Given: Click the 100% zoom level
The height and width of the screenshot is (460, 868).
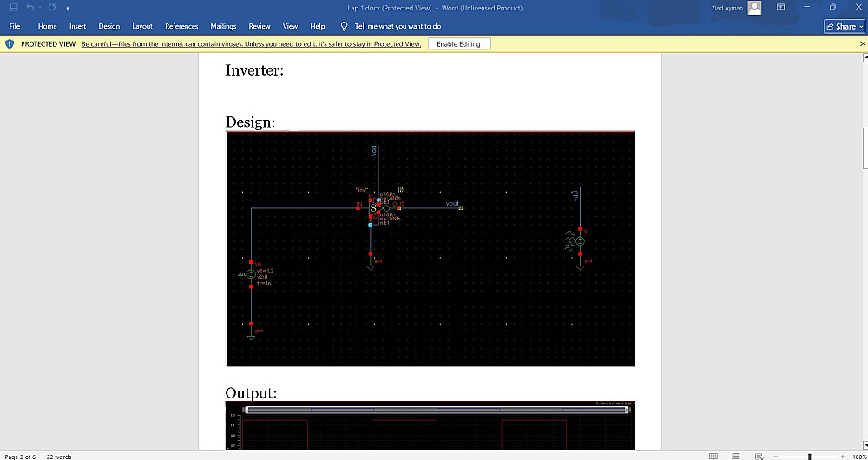Looking at the screenshot, I should [858, 457].
